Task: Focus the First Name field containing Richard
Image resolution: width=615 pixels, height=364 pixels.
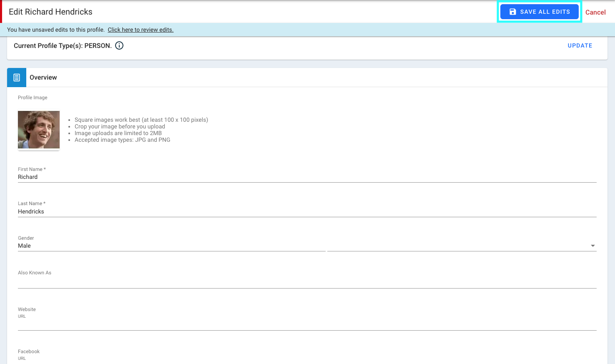Action: [307, 177]
